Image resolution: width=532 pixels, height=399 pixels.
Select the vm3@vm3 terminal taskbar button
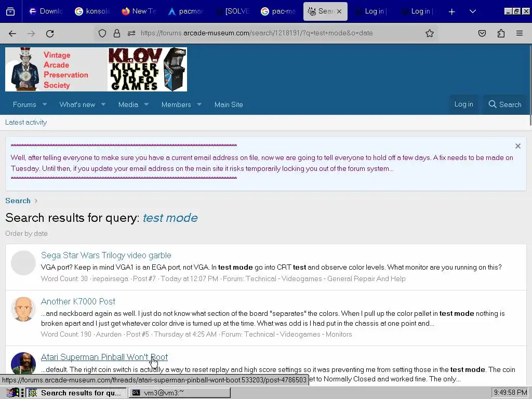click(179, 393)
